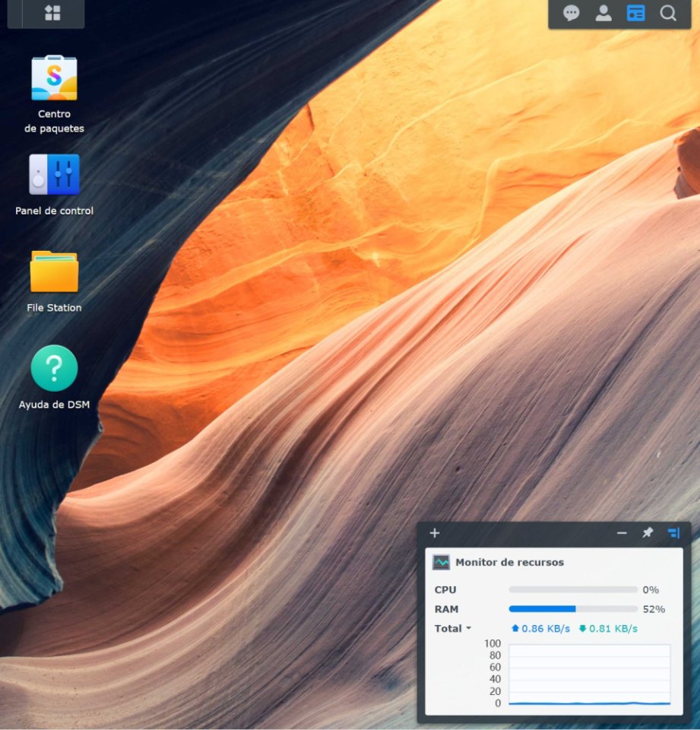Toggle the widgets panel icon

tap(635, 13)
